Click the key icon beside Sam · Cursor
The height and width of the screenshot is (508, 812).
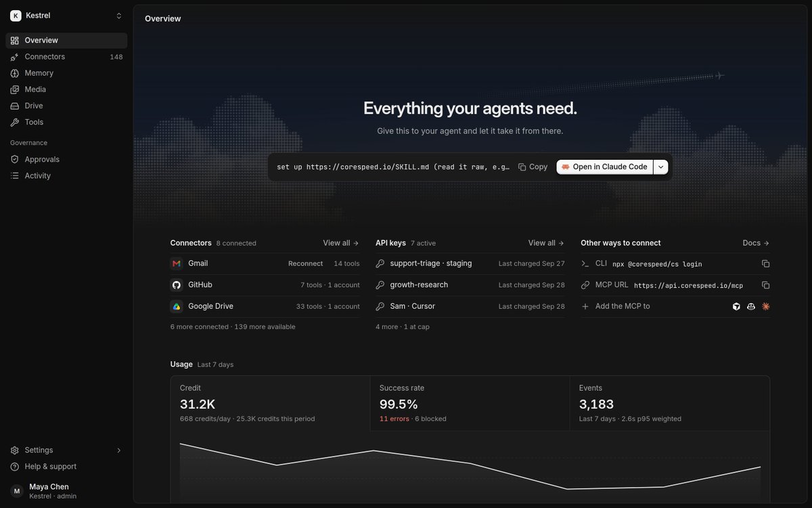[x=380, y=307]
